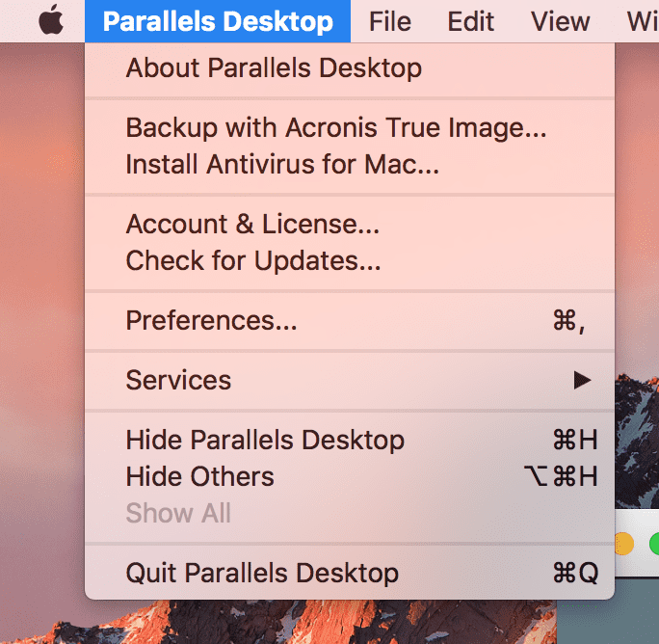Open the File menu
Viewport: 659px width, 644px height.
(x=389, y=21)
